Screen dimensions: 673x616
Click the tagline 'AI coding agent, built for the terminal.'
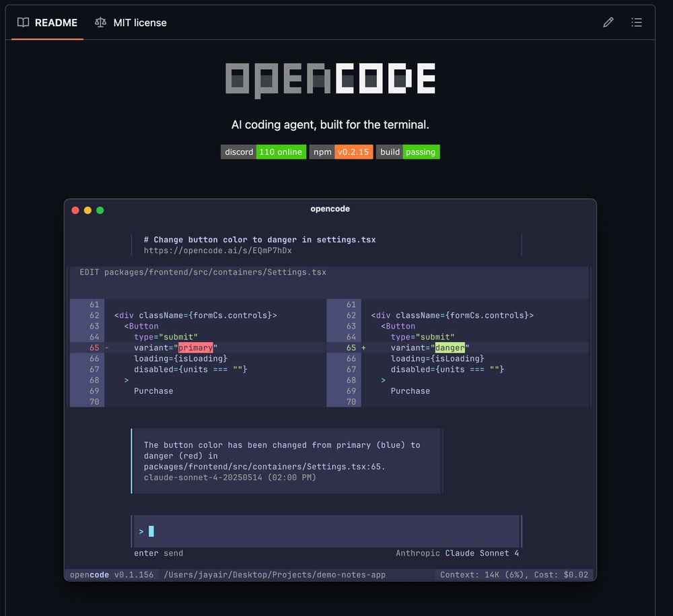[330, 125]
